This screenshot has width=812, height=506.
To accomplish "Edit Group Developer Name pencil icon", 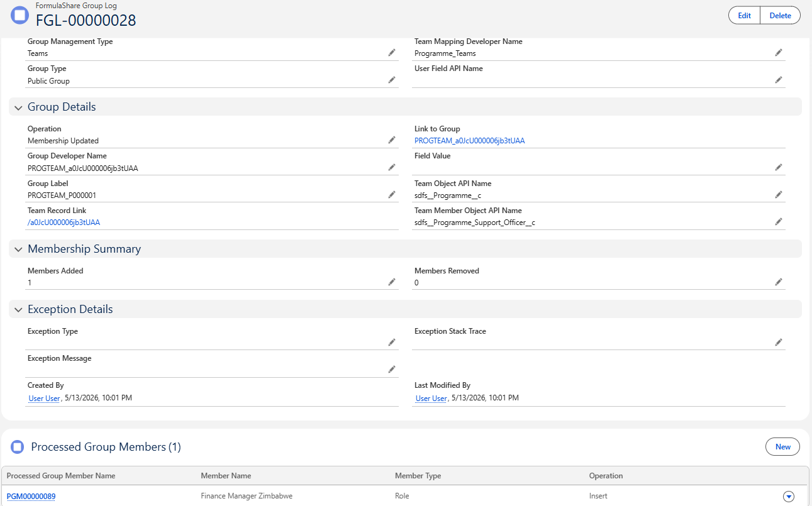I will (392, 167).
